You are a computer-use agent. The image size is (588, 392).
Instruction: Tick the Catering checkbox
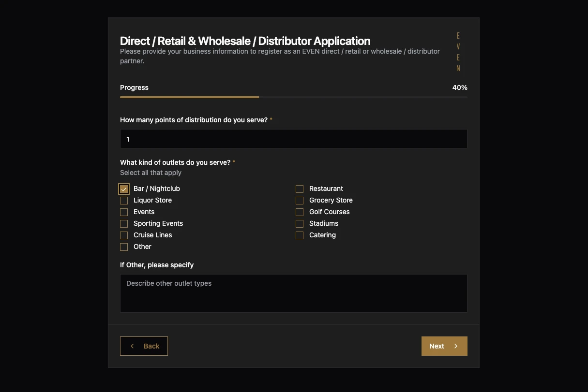pos(300,235)
